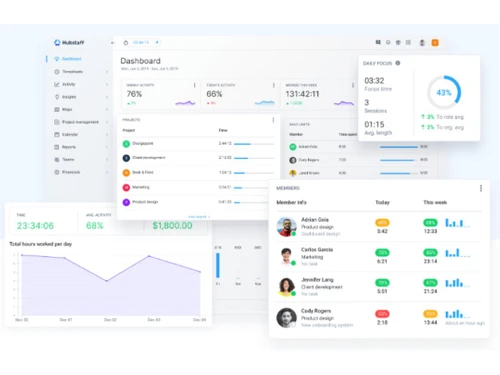Click the Teams icon in sidebar

click(57, 159)
